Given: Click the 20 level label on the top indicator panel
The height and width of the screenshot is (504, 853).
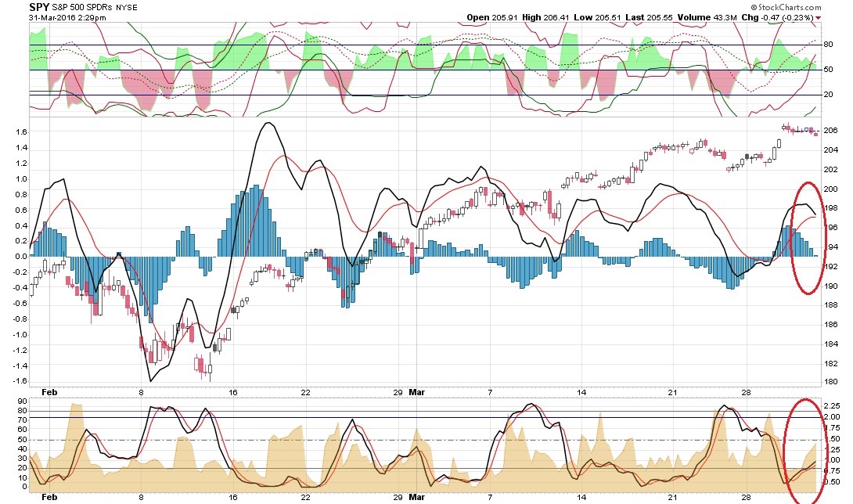Looking at the screenshot, I should point(828,94).
